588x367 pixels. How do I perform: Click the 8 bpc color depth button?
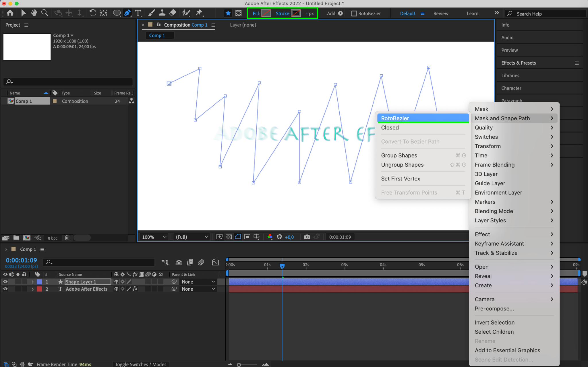[53, 238]
